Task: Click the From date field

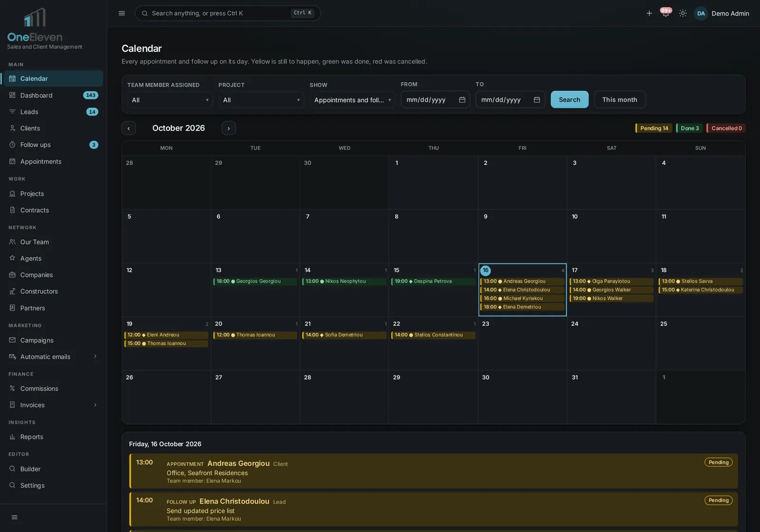Action: click(435, 100)
